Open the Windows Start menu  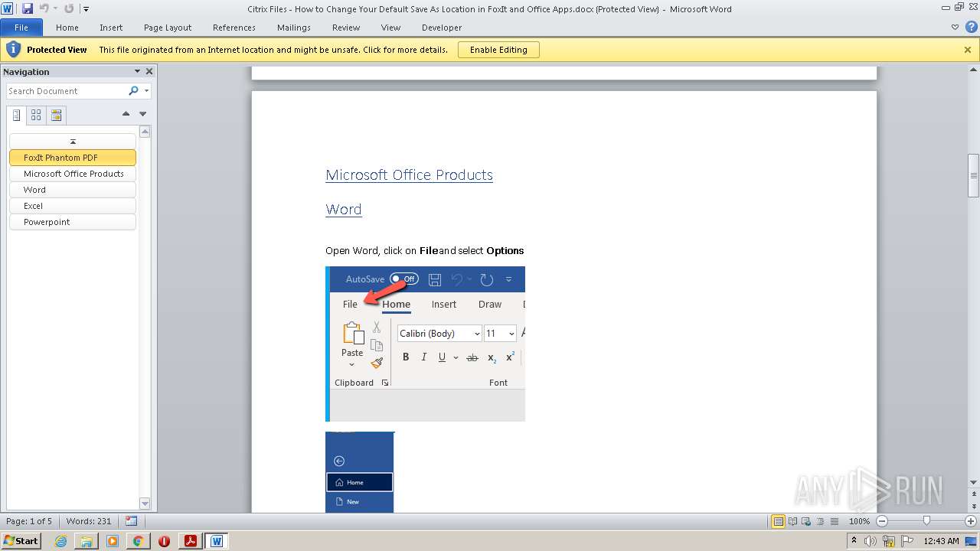[x=21, y=541]
